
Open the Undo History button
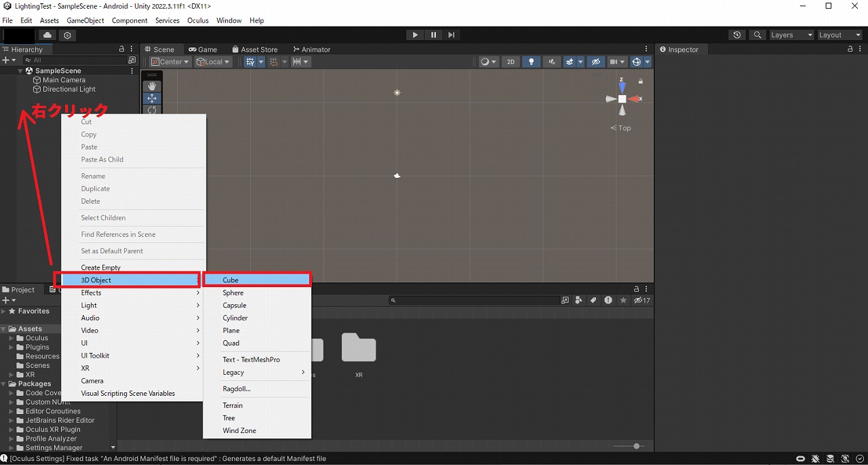pos(737,35)
